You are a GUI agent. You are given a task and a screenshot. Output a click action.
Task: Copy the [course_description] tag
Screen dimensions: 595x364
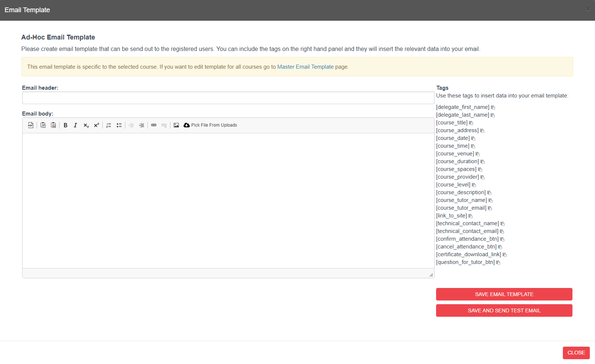click(489, 193)
